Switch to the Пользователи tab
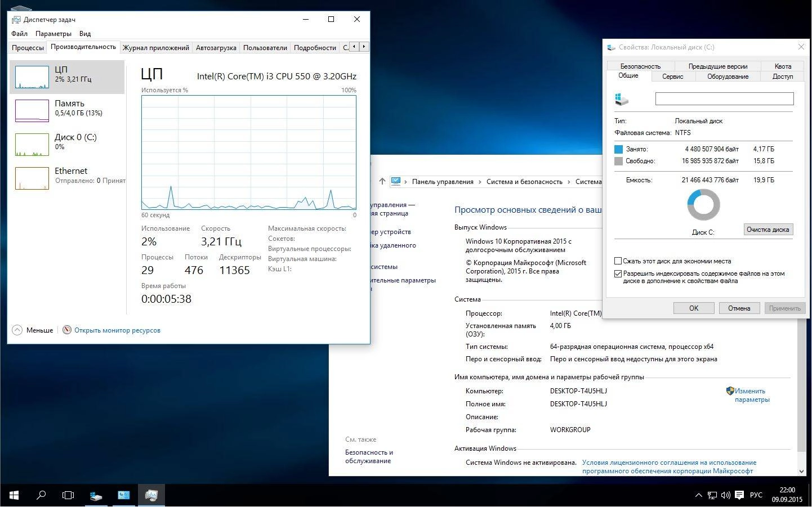812x507 pixels. click(265, 48)
